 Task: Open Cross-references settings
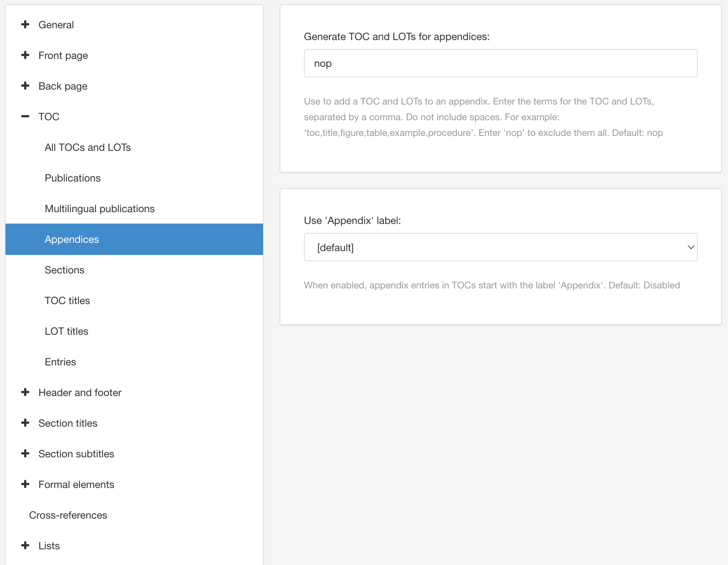coord(68,515)
